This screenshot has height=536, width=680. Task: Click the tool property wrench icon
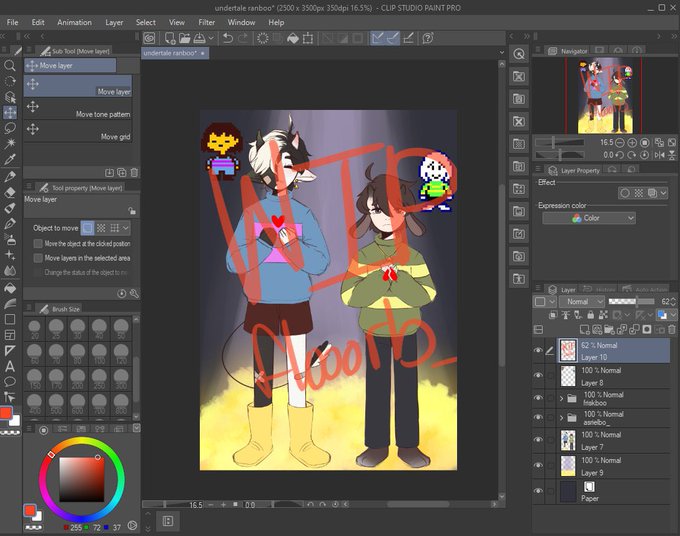coord(134,294)
